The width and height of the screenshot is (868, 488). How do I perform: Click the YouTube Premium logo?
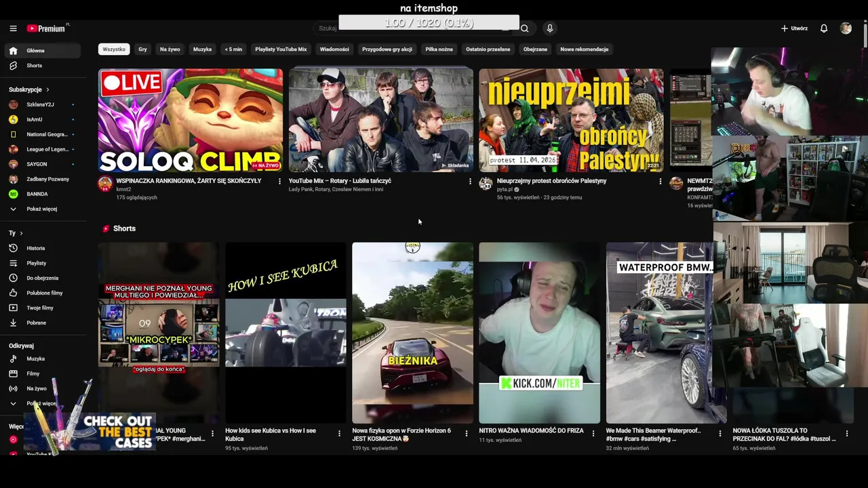47,28
